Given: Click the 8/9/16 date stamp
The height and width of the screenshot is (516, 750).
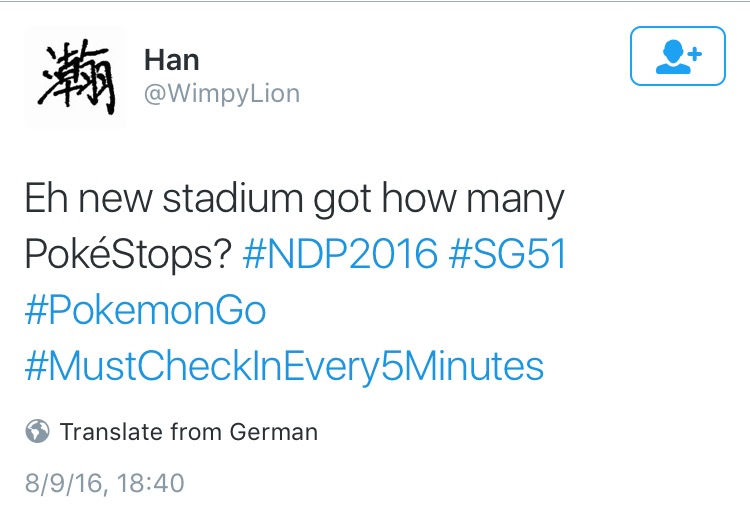Looking at the screenshot, I should [x=65, y=483].
